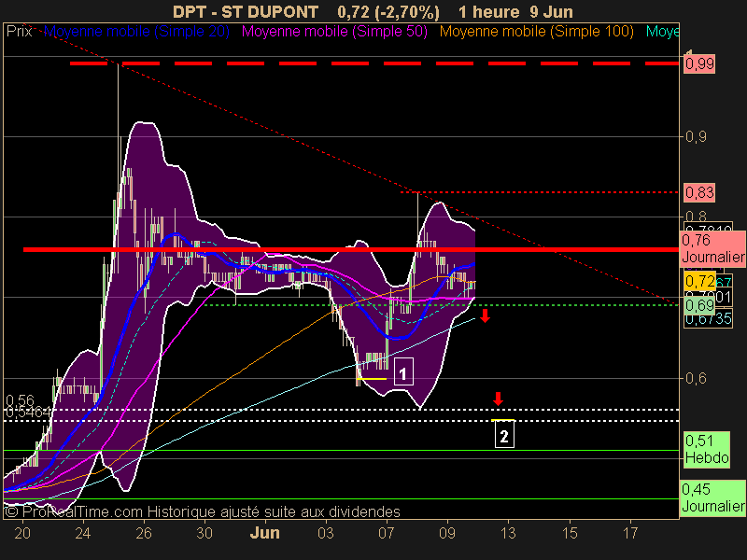Click the "DPT - ST DUPONT" chart title
Screen dimensions: 747x560
(x=246, y=12)
